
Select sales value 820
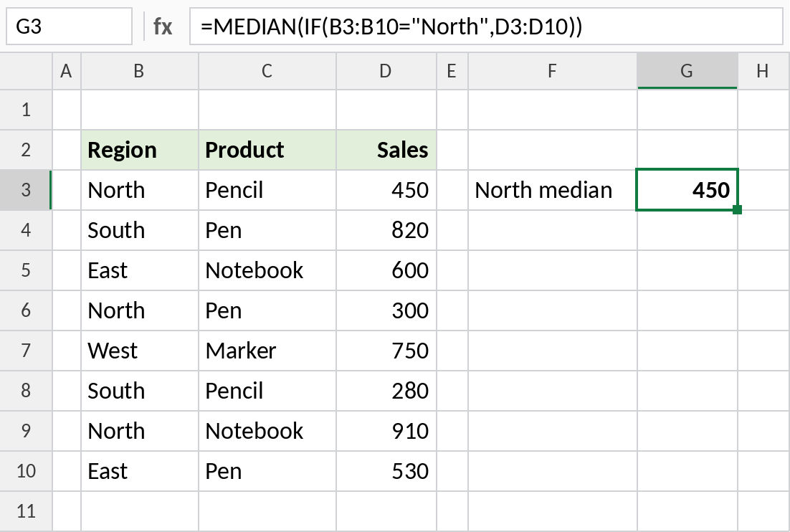click(x=386, y=230)
